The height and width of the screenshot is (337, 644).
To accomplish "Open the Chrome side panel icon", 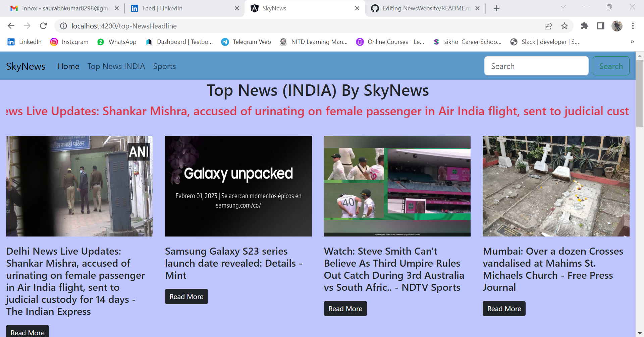I will (x=600, y=26).
